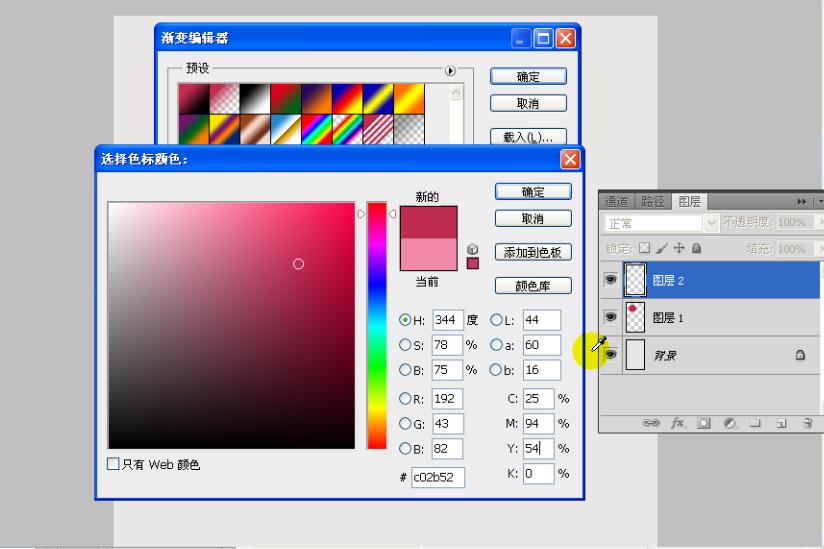Image resolution: width=824 pixels, height=549 pixels.
Task: Click the hex color c02b52 field
Action: (438, 477)
